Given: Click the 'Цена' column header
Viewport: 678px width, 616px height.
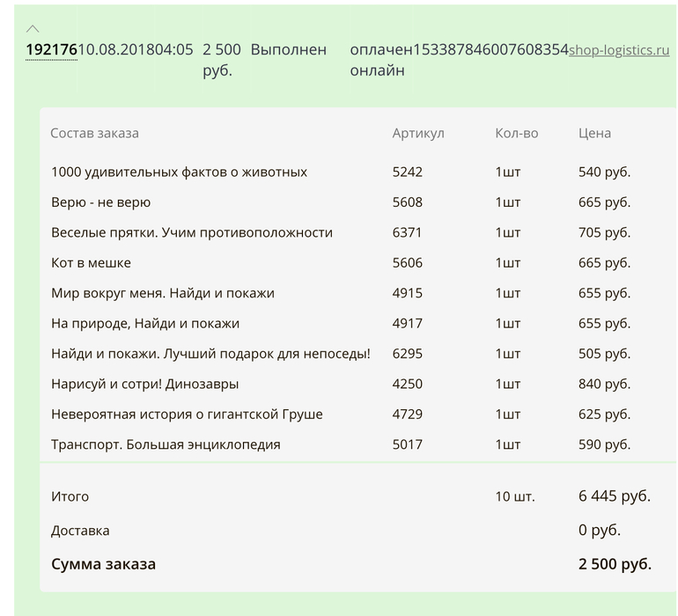Looking at the screenshot, I should [594, 134].
